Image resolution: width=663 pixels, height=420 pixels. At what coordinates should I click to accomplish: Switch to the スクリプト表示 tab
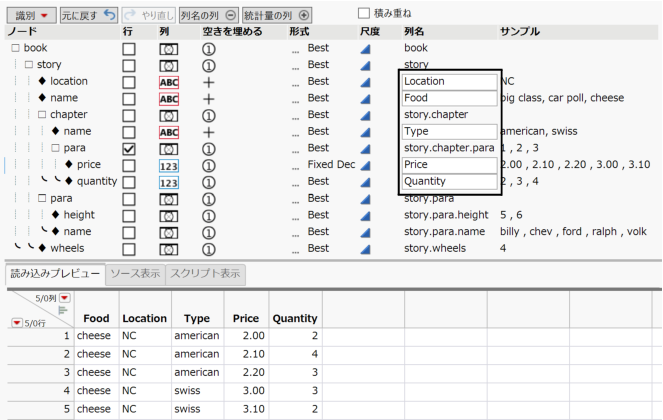203,273
